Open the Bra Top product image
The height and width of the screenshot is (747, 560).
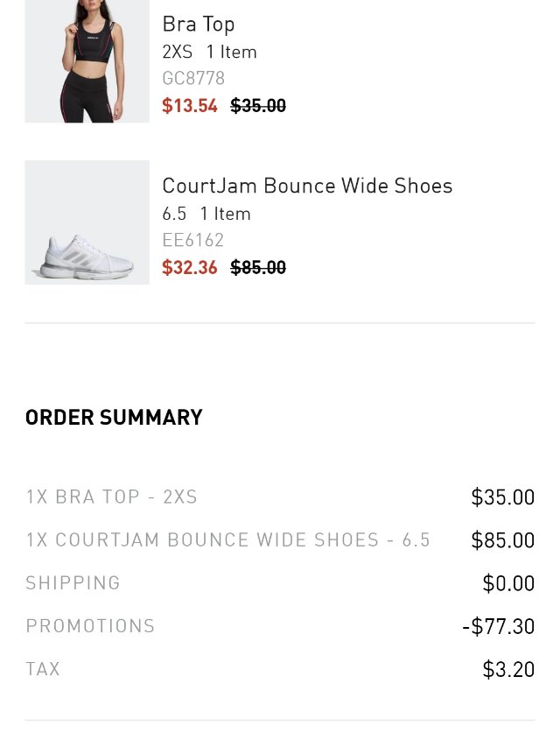point(87,61)
